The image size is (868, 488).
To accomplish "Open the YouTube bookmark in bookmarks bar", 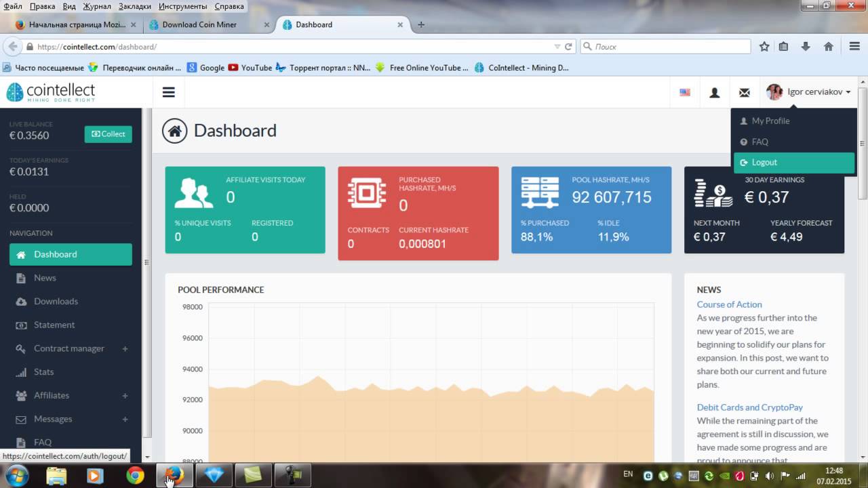I will (250, 68).
